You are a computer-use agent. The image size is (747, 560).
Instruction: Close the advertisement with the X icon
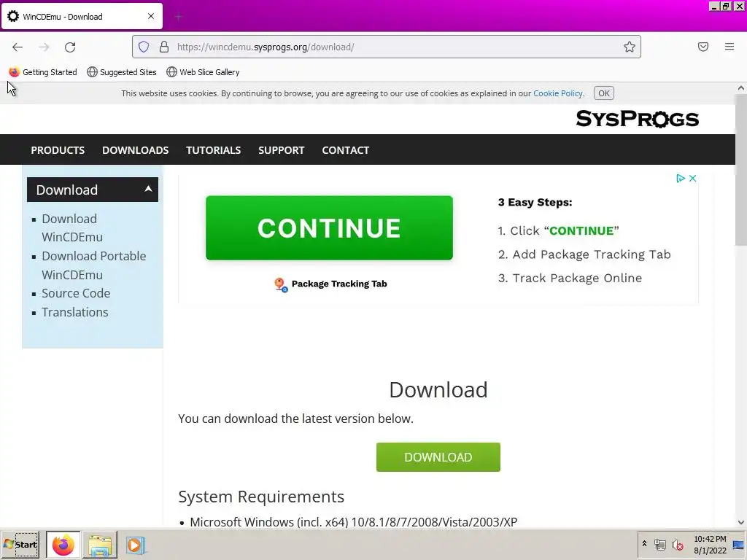693,178
